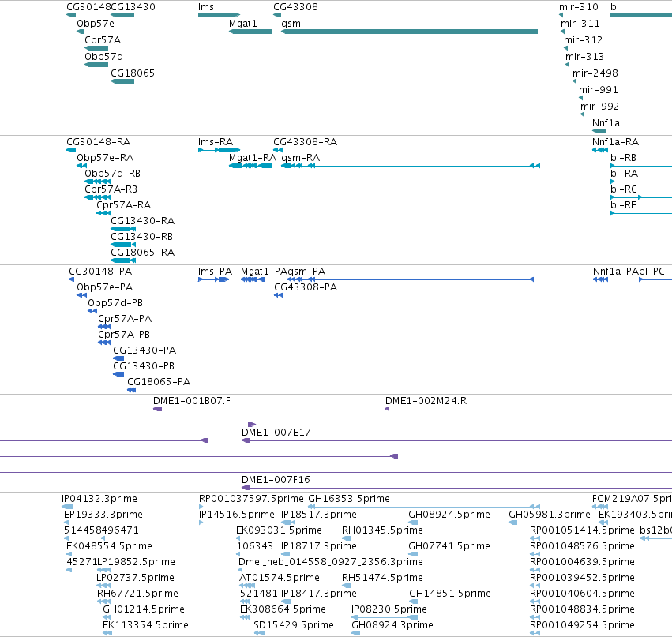
Task: Click the Cpr57A-PB label
Action: click(124, 335)
